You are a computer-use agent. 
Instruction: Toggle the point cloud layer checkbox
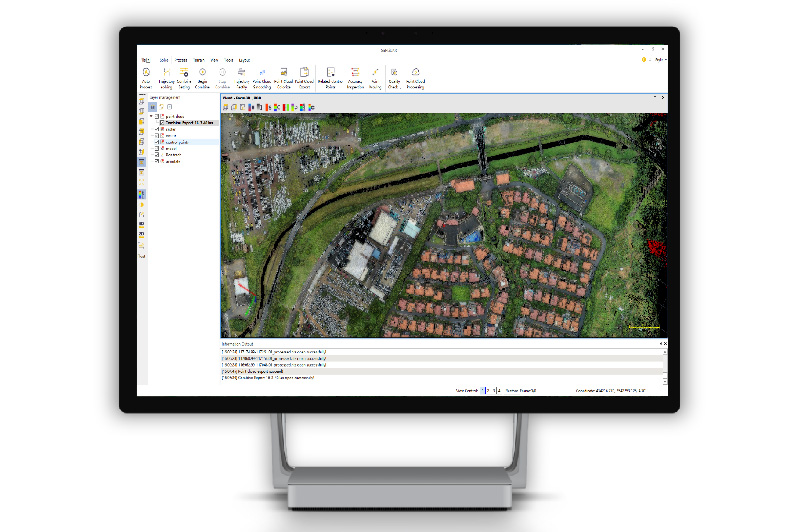click(x=156, y=116)
